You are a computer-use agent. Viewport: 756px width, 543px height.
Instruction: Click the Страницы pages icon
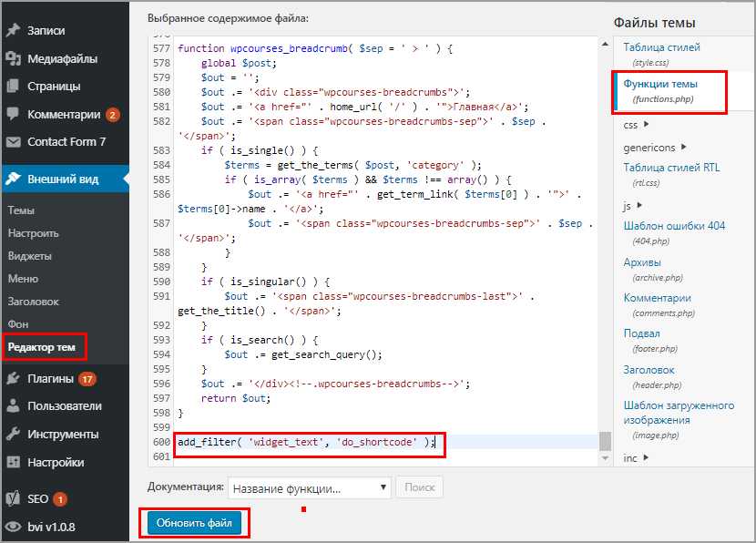[x=13, y=87]
